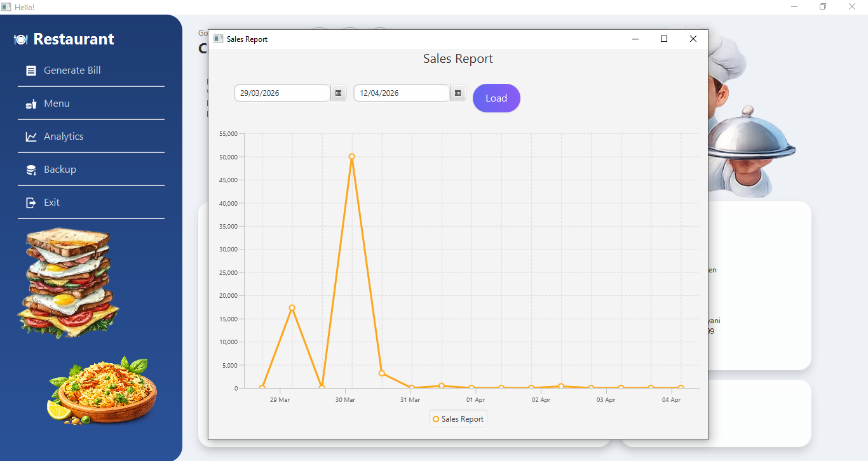
Task: Click the Exit door icon in sidebar
Action: click(x=31, y=203)
